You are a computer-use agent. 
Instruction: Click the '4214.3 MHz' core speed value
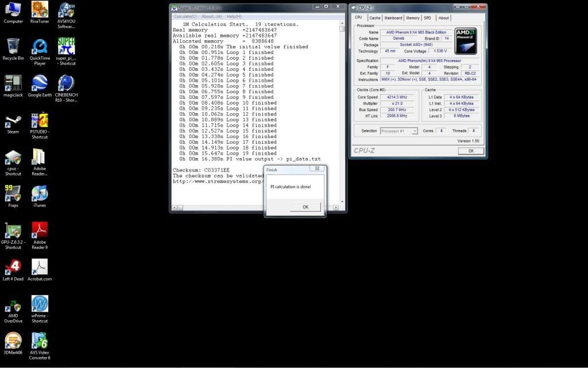click(x=397, y=97)
